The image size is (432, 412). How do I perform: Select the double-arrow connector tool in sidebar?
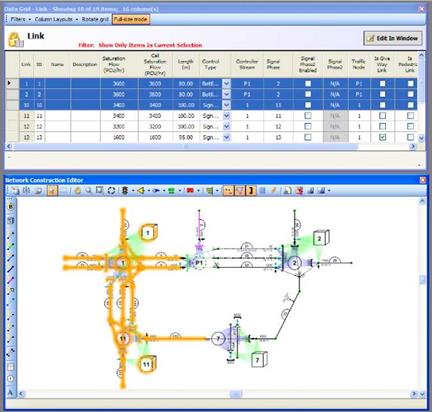pos(11,352)
